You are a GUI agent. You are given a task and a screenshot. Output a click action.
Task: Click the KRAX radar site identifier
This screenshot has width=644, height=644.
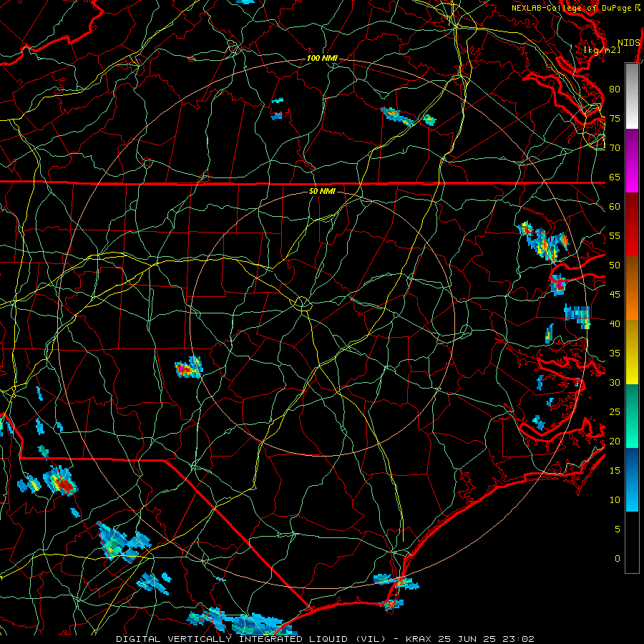(x=418, y=639)
